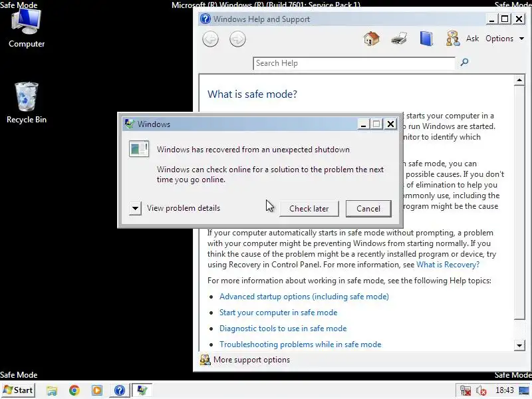
Task: Switch to Windows recovery dialog taskbar button
Action: point(142,390)
